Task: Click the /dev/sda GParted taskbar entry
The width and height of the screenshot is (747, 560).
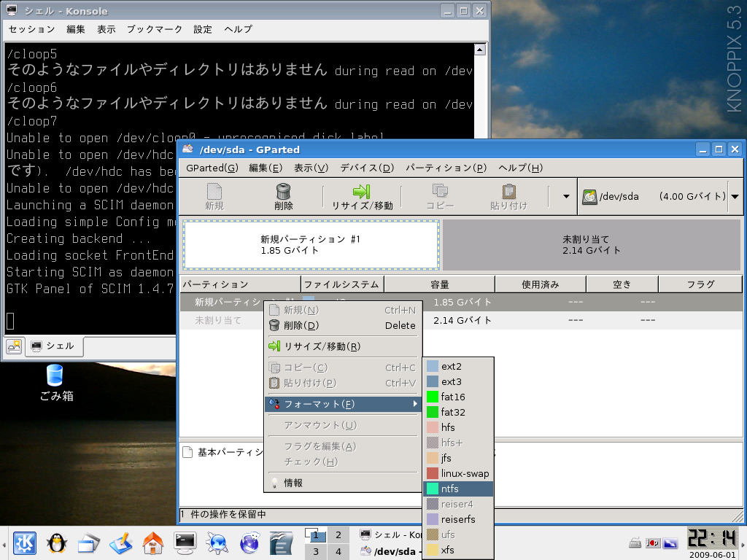Action: [391, 551]
